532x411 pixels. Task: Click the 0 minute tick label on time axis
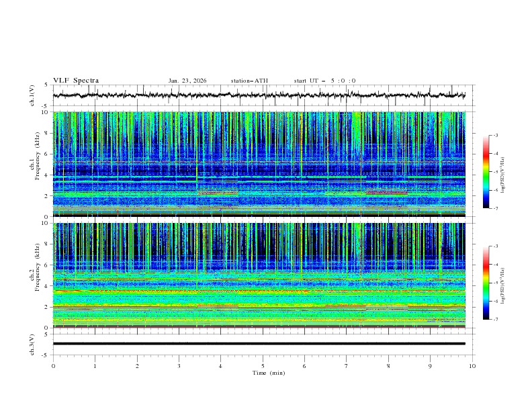click(x=53, y=366)
